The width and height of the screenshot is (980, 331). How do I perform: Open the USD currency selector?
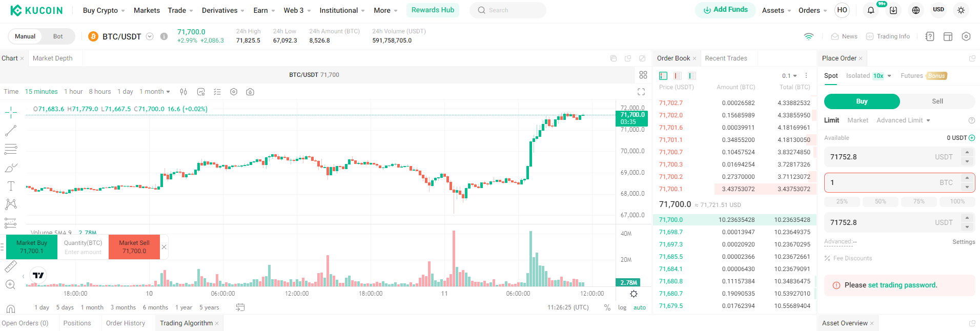[938, 10]
